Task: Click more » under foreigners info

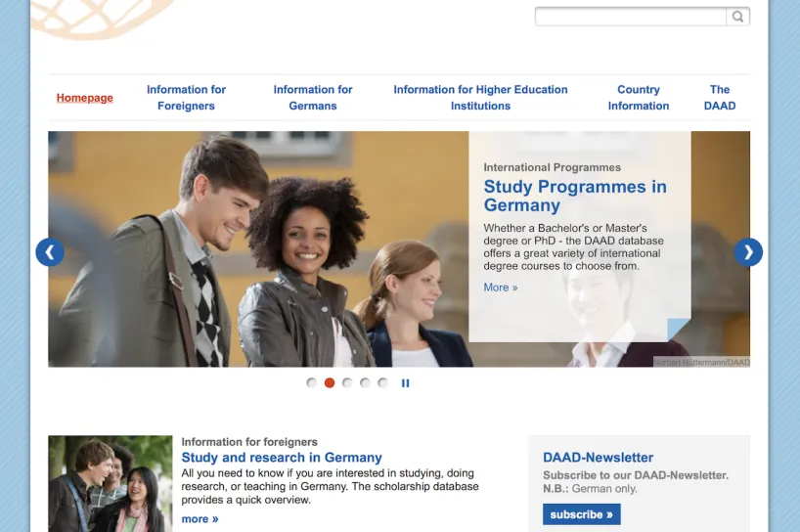Action: pyautogui.click(x=200, y=519)
